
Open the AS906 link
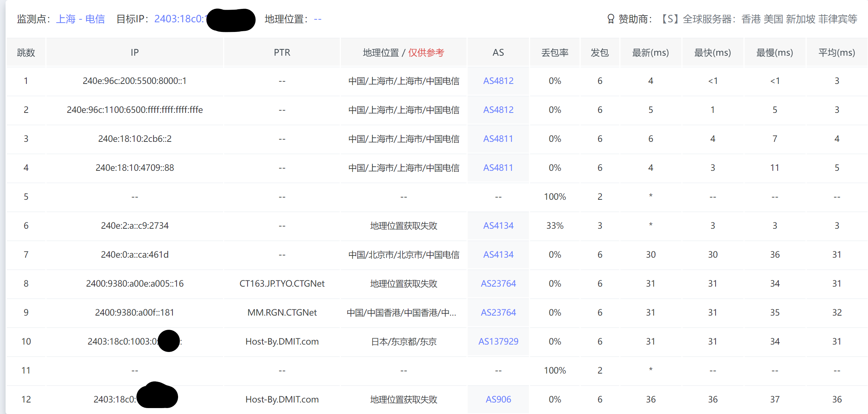[x=498, y=400]
